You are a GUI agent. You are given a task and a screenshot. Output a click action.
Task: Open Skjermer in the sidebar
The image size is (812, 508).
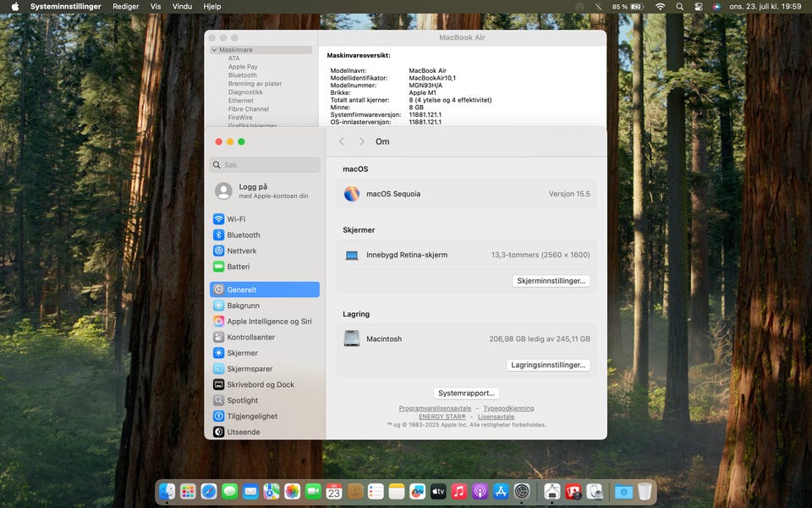click(x=265, y=353)
